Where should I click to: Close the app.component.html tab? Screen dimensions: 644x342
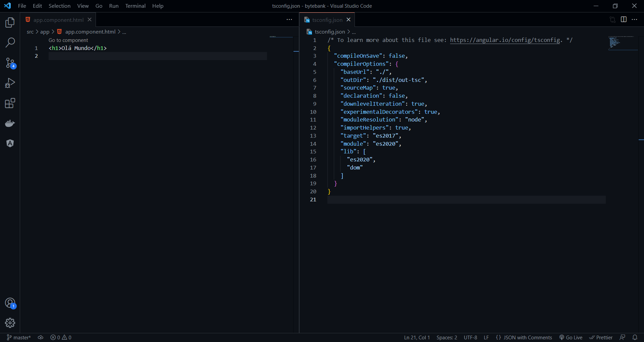[x=90, y=20]
